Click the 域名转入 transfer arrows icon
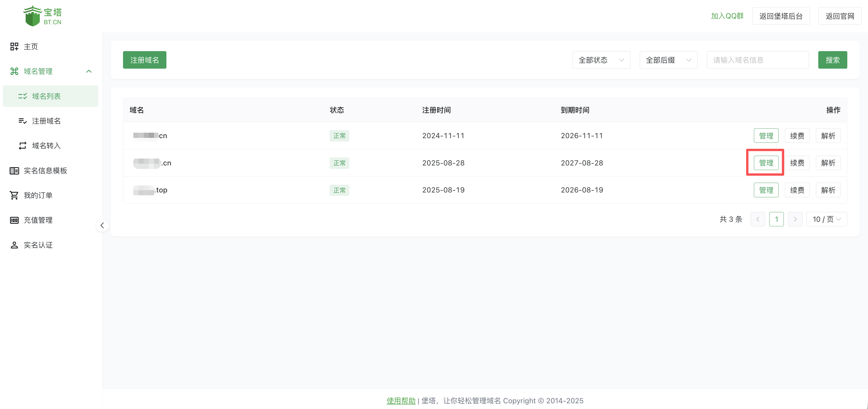Image resolution: width=868 pixels, height=409 pixels. (x=23, y=146)
